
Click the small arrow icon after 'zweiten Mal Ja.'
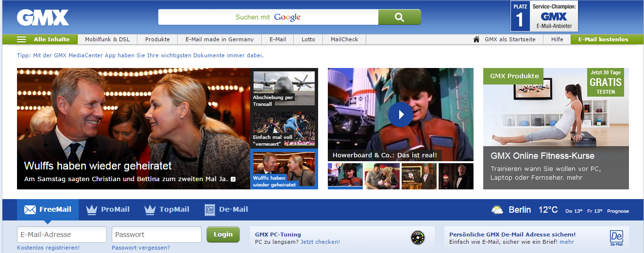pos(233,179)
